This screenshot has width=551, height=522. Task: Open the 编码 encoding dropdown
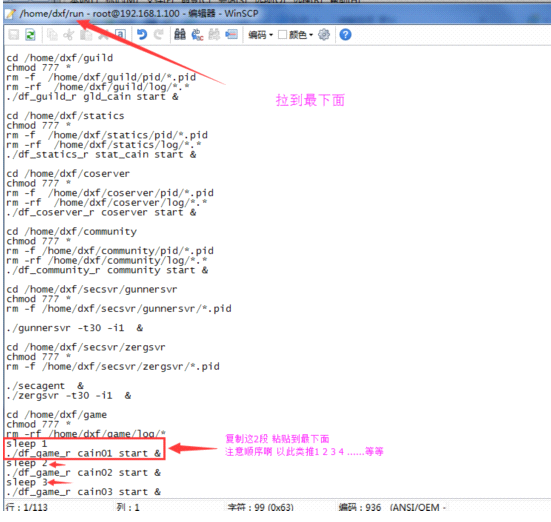click(260, 35)
